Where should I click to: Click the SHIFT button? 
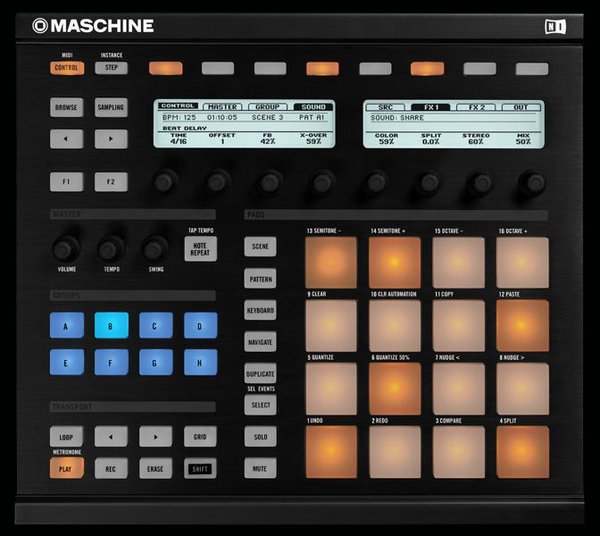[200, 468]
